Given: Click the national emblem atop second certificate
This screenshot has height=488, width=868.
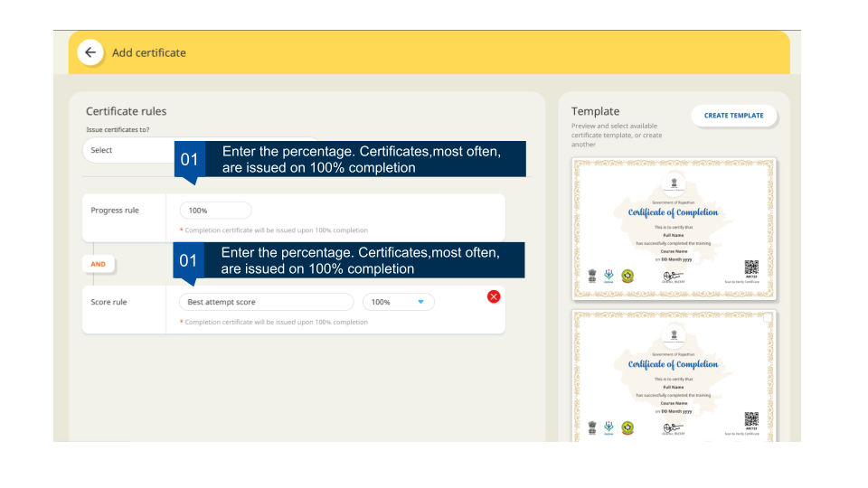Looking at the screenshot, I should pyautogui.click(x=674, y=335).
